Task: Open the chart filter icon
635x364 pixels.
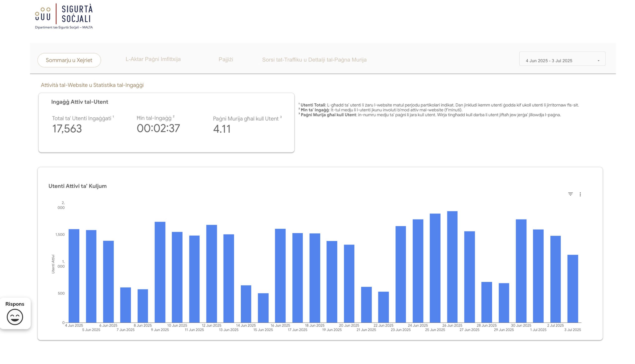Action: (x=570, y=194)
